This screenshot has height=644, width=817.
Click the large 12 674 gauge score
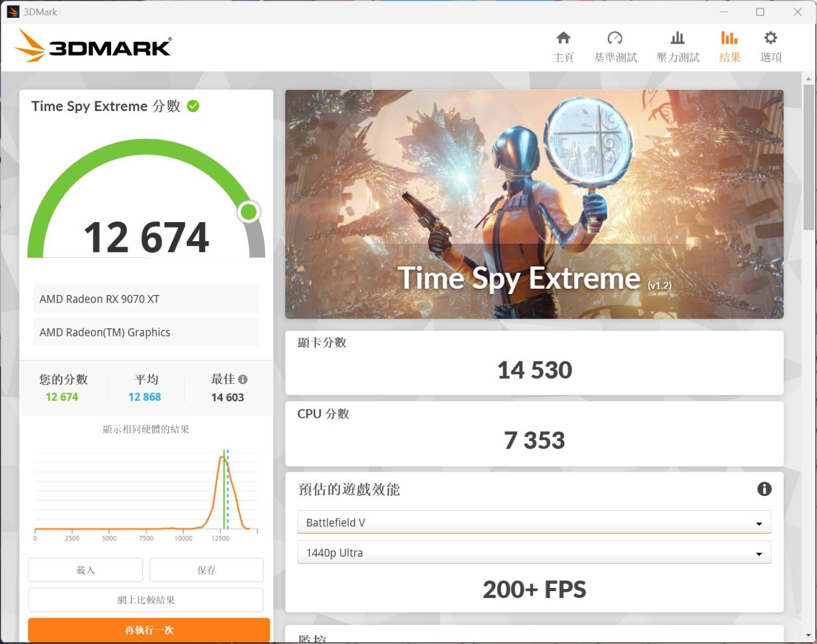[x=147, y=237]
